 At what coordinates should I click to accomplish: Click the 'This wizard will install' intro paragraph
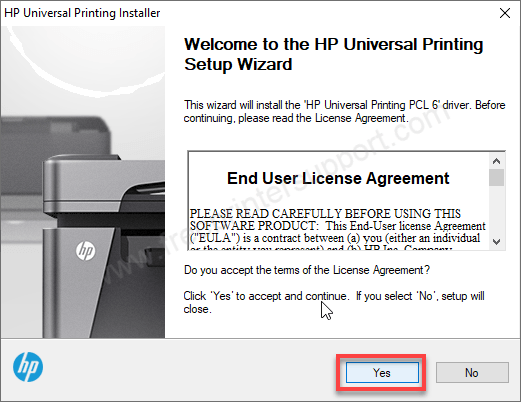pos(344,111)
